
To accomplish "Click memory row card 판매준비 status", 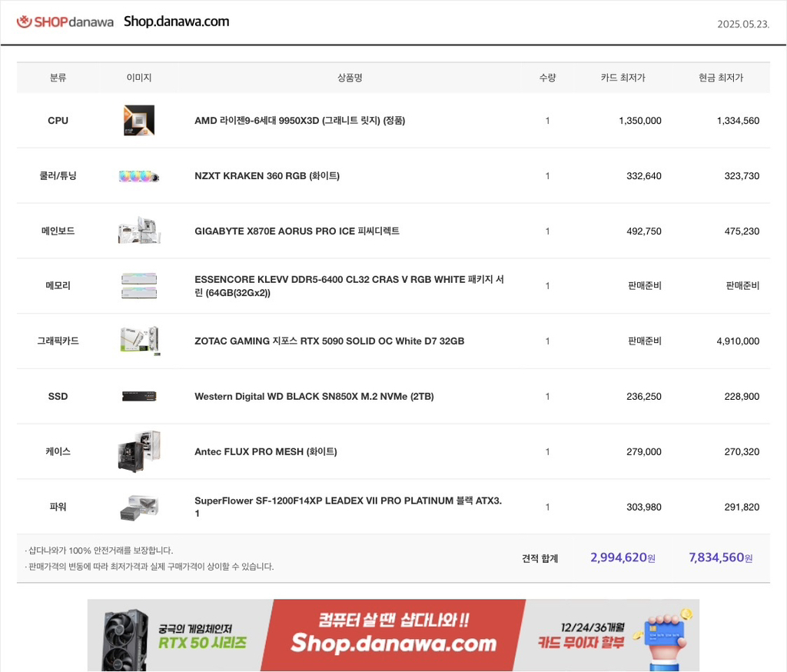I will pos(645,286).
